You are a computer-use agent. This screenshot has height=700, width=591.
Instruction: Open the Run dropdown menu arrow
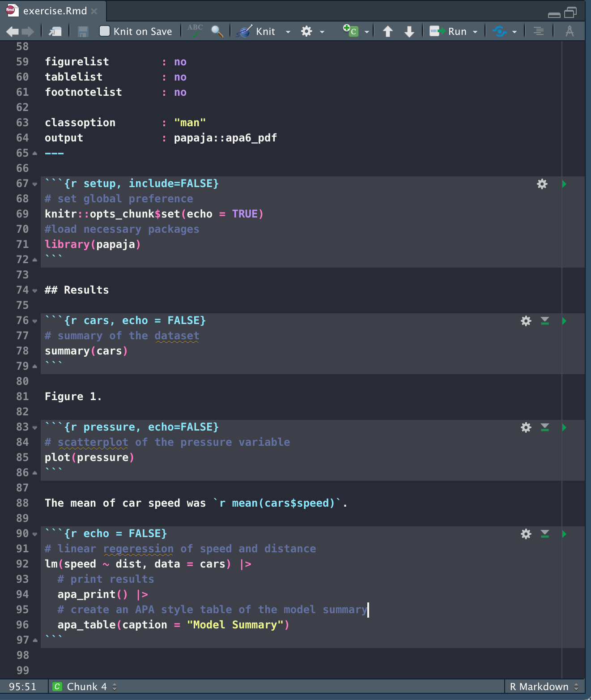click(475, 32)
